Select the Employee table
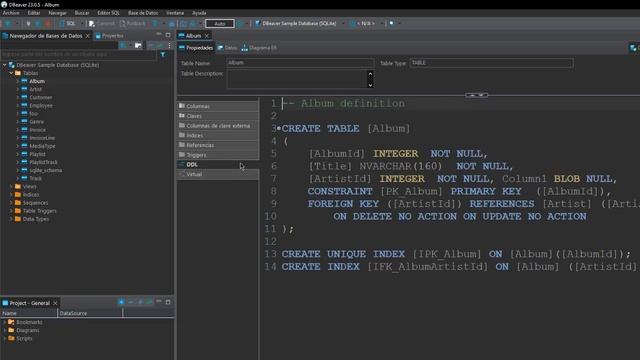The height and width of the screenshot is (360, 640). pos(41,106)
